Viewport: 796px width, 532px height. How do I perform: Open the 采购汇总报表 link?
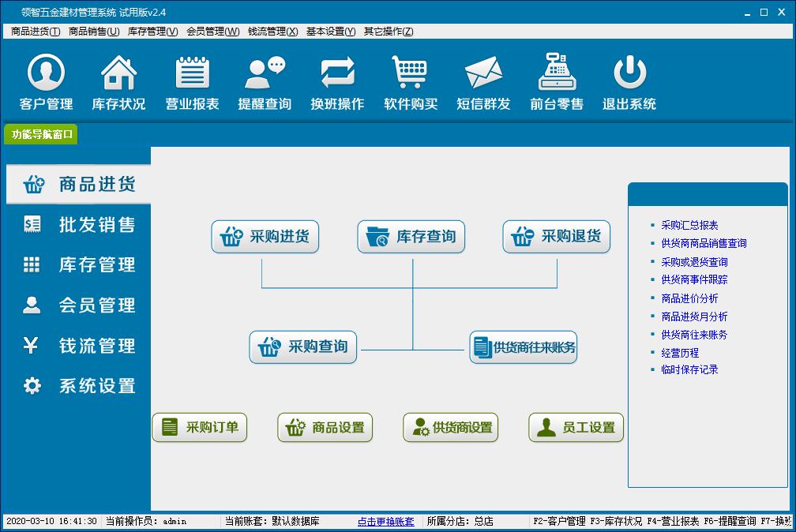(689, 226)
